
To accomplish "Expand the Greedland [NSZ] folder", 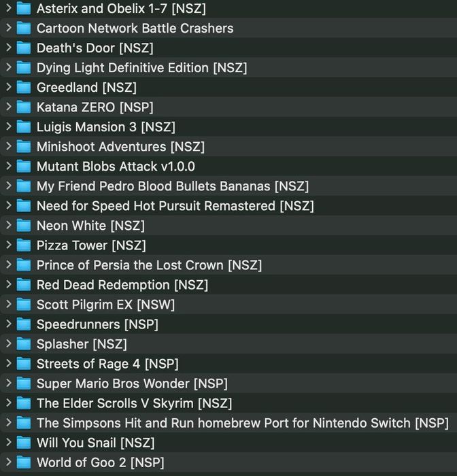I will click(x=9, y=87).
